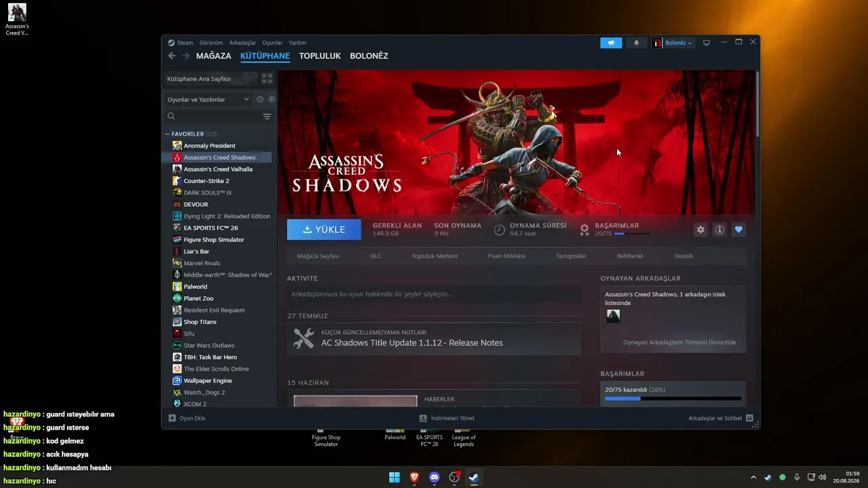Click the wrench icon on update news

[304, 338]
